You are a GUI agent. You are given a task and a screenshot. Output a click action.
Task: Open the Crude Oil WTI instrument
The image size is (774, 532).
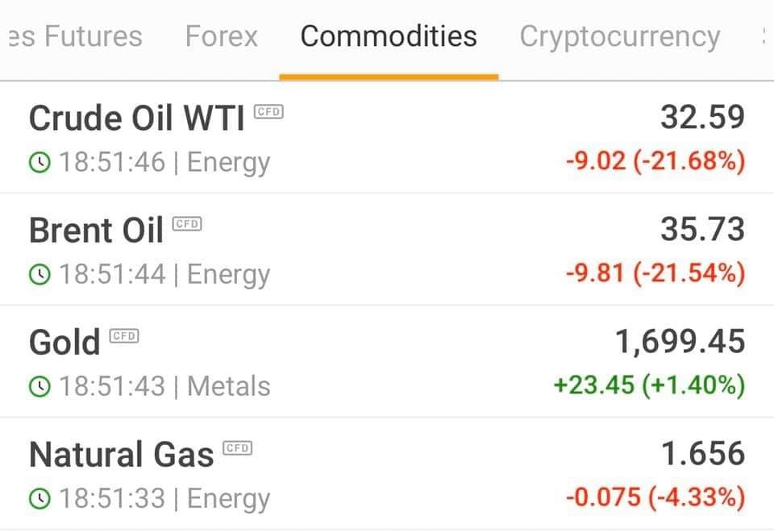tap(387, 138)
